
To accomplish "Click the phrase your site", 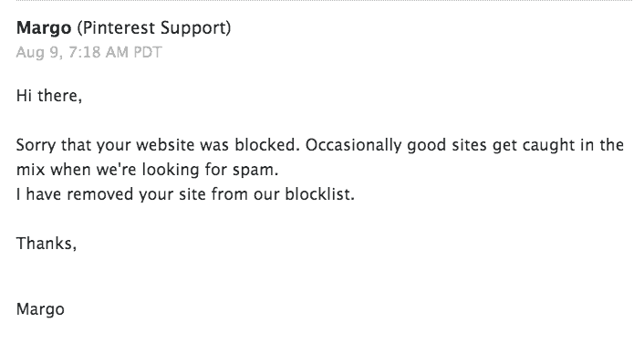I will [x=172, y=194].
